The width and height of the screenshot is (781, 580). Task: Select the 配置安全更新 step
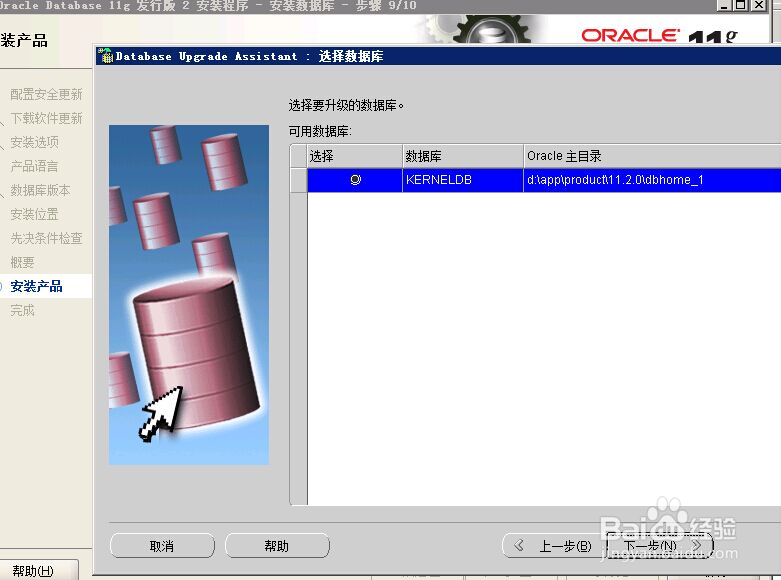tap(46, 94)
